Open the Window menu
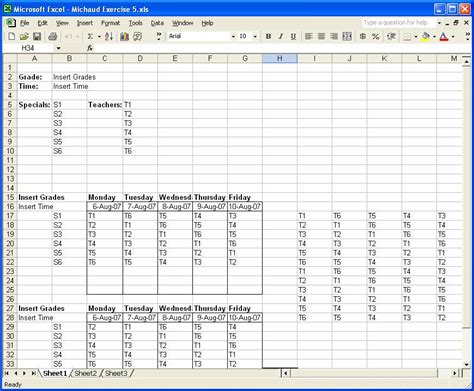Image resolution: width=474 pixels, height=391 pixels. pyautogui.click(x=182, y=23)
